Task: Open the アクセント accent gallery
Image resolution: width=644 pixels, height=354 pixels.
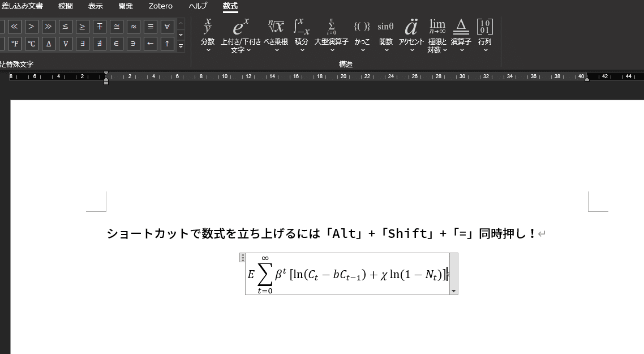Action: tap(411, 35)
